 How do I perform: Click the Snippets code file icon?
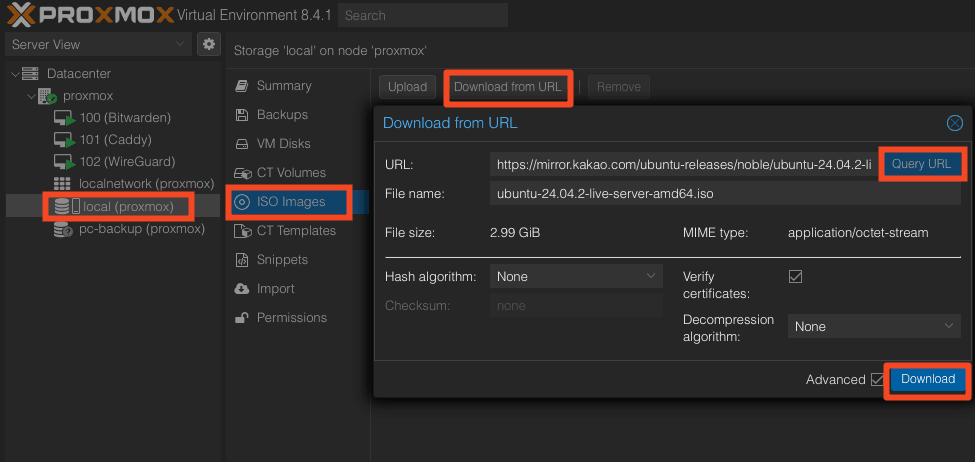[x=242, y=260]
